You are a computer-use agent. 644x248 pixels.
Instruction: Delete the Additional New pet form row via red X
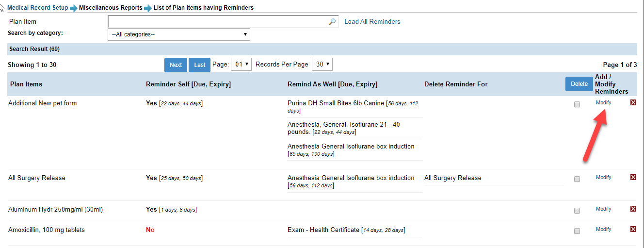633,102
